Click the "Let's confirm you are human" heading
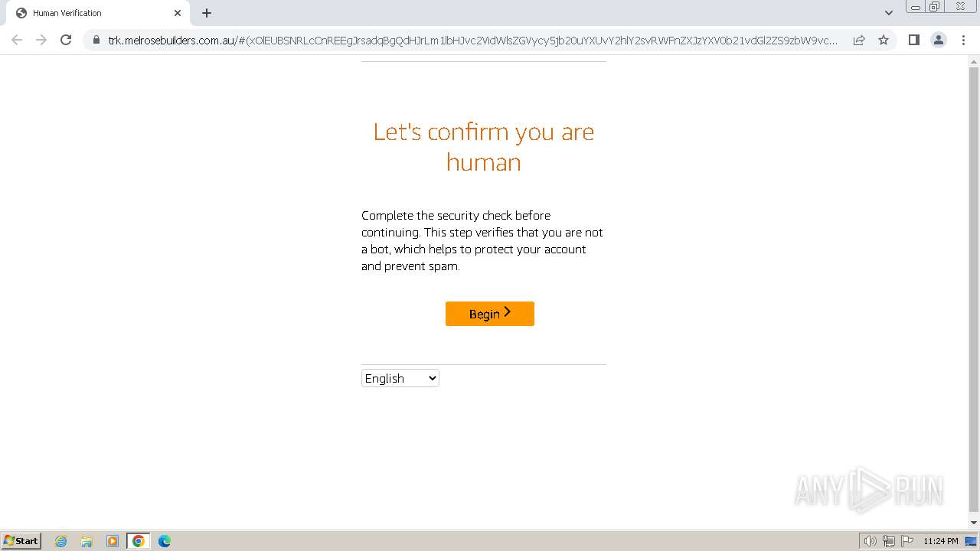 coord(484,147)
